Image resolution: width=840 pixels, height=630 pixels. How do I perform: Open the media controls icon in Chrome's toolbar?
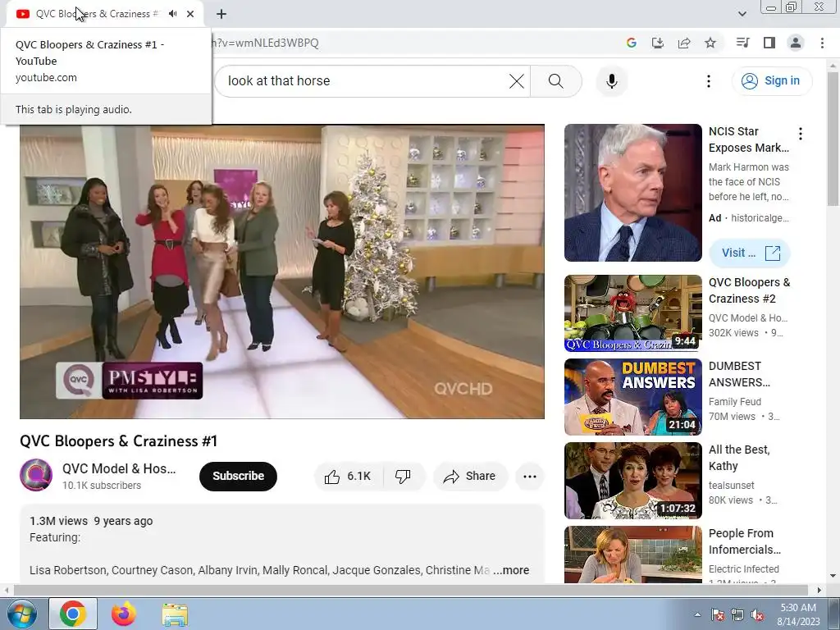742,43
